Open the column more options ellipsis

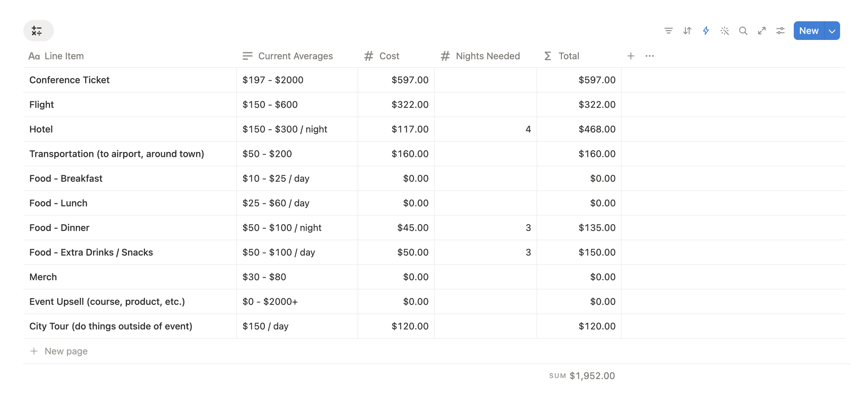[x=650, y=56]
